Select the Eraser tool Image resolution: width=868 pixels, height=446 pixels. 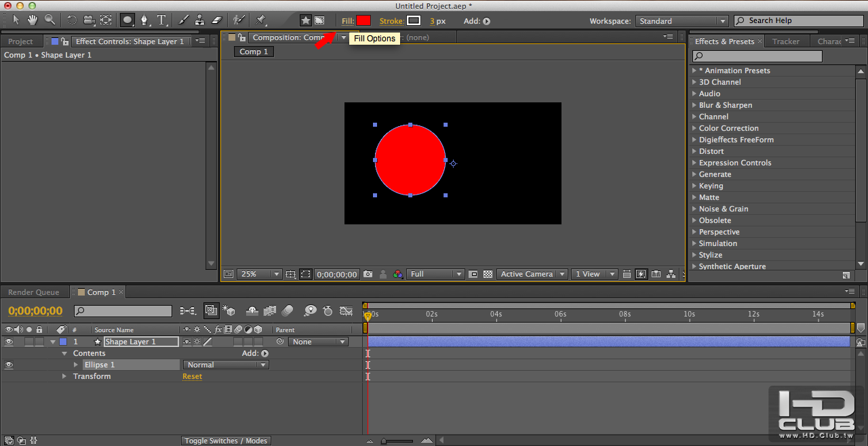[217, 20]
